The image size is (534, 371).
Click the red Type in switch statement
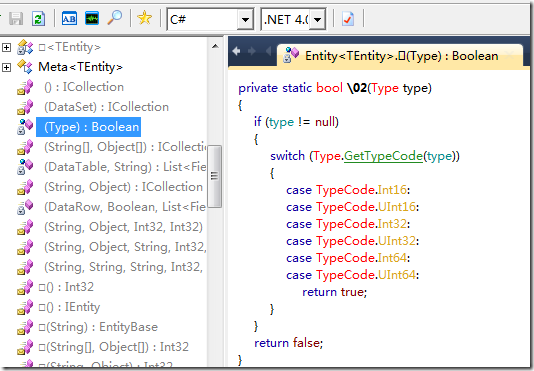[327, 156]
